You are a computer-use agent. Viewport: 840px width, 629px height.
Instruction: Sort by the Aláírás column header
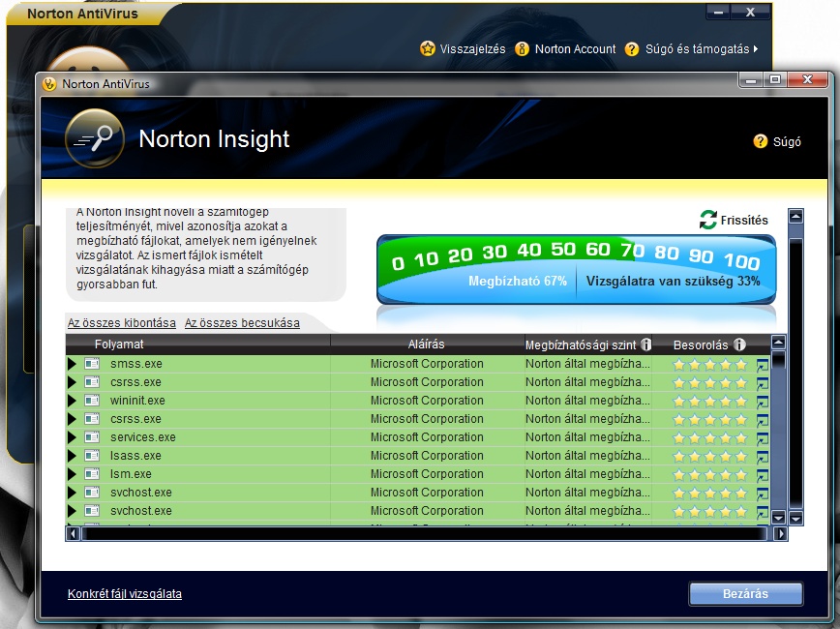[x=427, y=344]
